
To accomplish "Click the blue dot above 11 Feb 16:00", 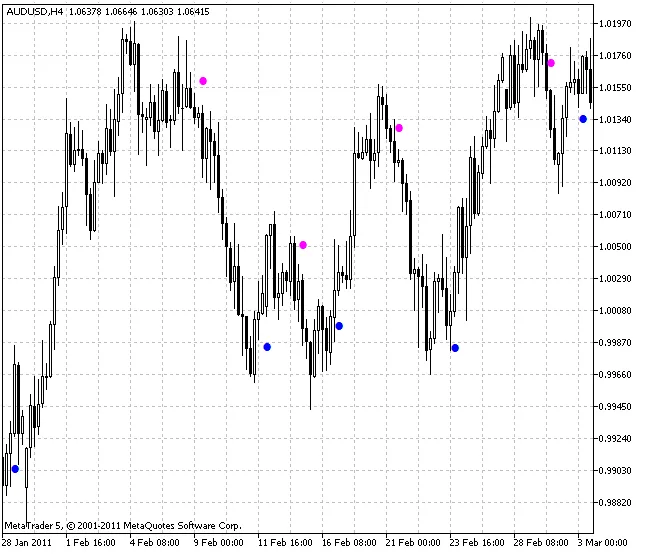I will point(267,347).
